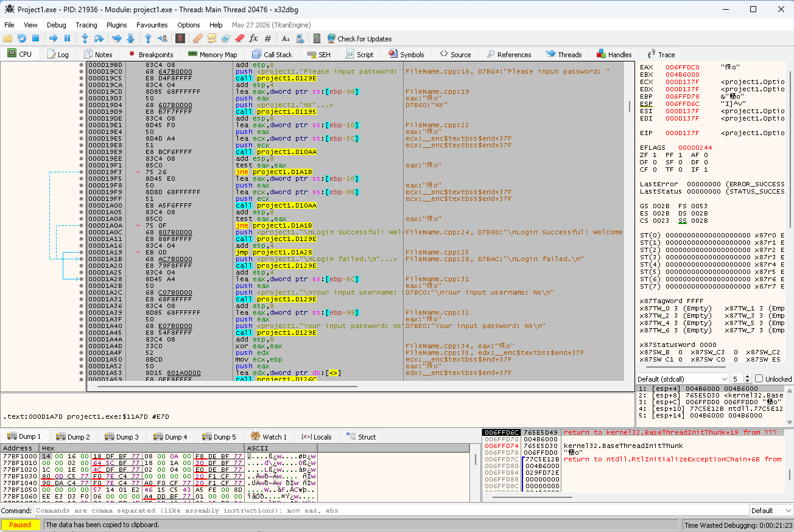The width and height of the screenshot is (794, 532).
Task: Switch to the Handles tab
Action: tap(614, 54)
